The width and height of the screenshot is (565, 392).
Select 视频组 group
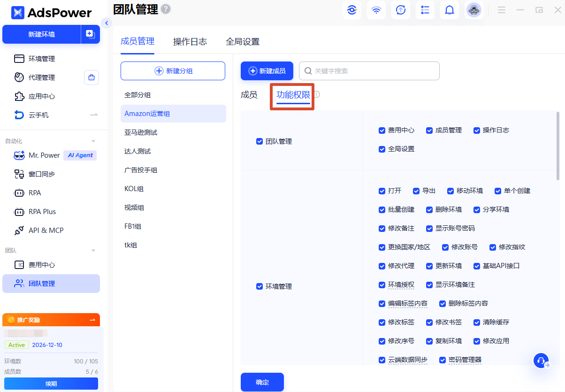[173, 208]
